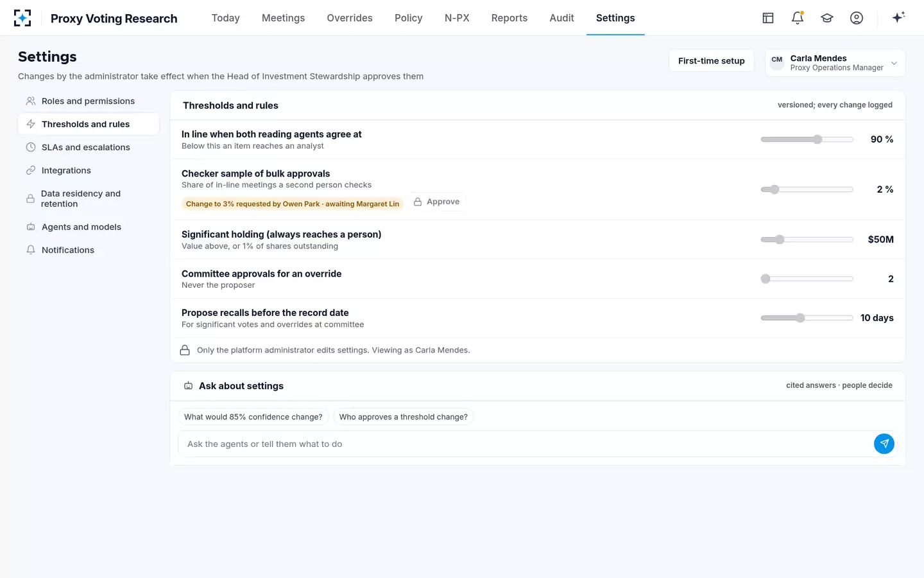924x578 pixels.
Task: Select Thresholds and rules in sidebar
Action: pyautogui.click(x=89, y=124)
